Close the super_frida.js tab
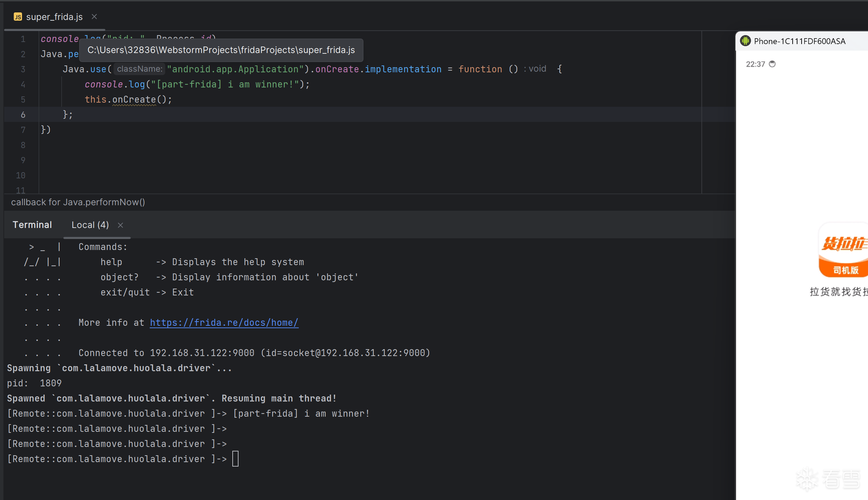The image size is (868, 500). coord(94,17)
